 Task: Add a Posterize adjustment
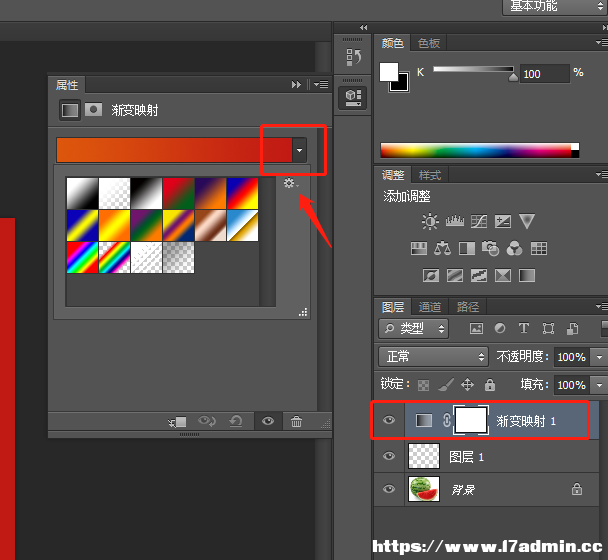tap(455, 276)
